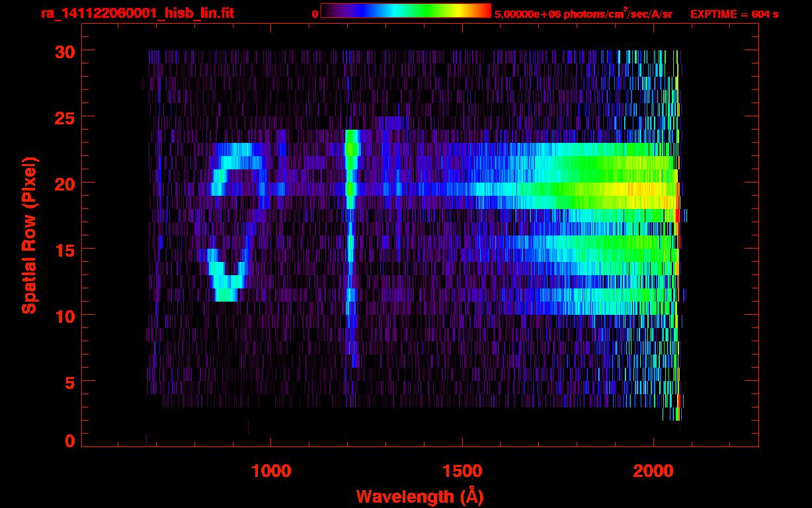This screenshot has width=812, height=508.
Task: Click the y-axis tick label 0
Action: coord(69,441)
